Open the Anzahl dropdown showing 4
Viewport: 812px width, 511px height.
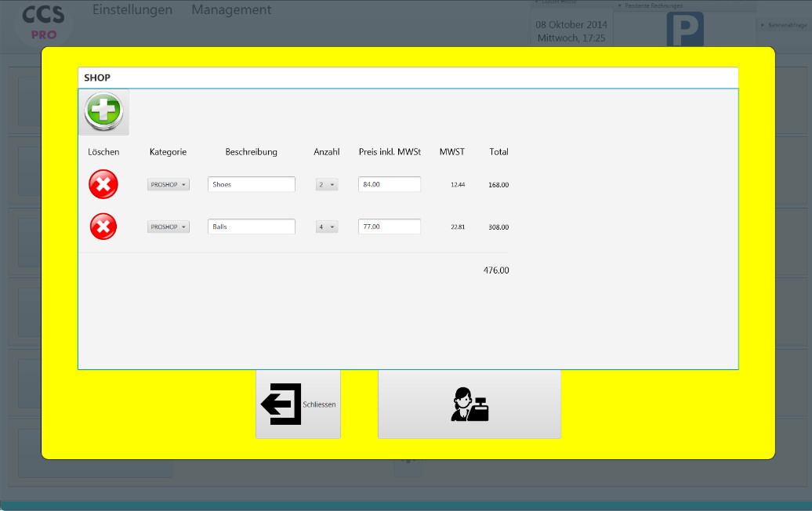click(327, 227)
